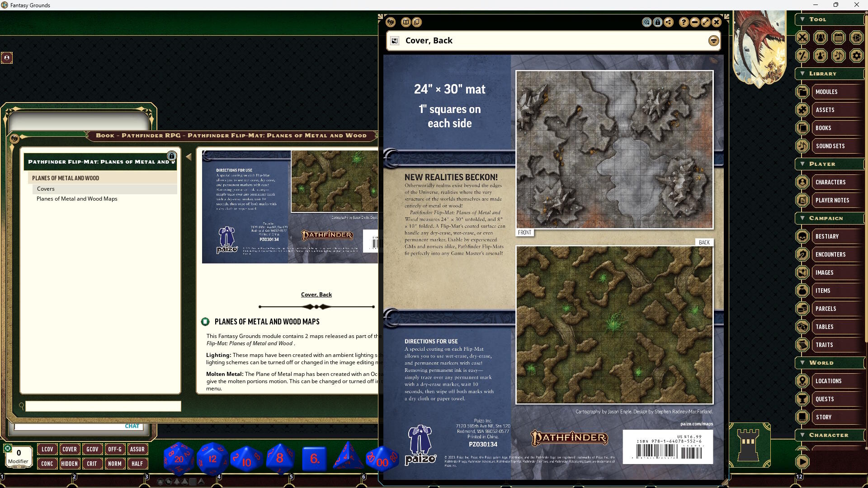Toggle the OFF-G modifier button
Viewport: 868px width, 488px height.
tap(115, 449)
